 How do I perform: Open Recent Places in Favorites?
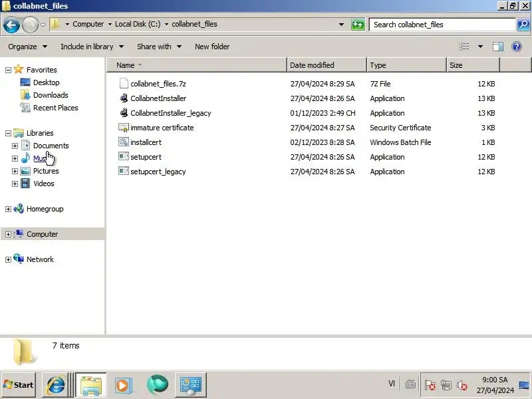[x=56, y=108]
